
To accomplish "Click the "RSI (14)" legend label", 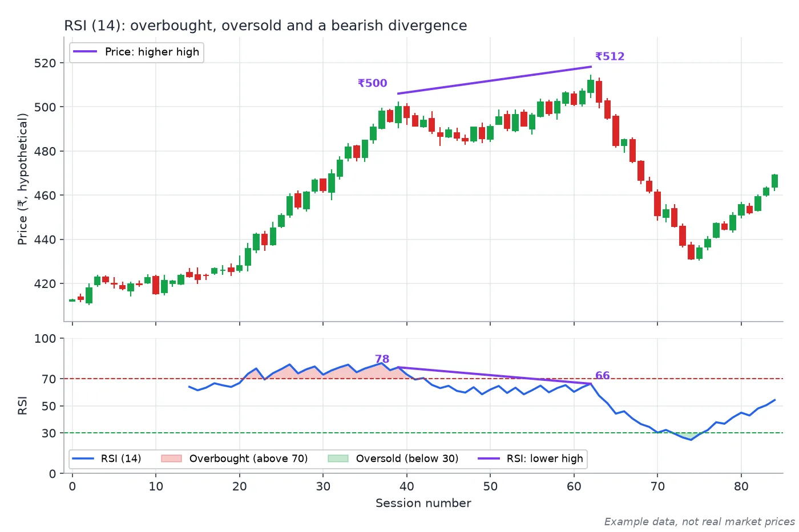I will point(121,458).
